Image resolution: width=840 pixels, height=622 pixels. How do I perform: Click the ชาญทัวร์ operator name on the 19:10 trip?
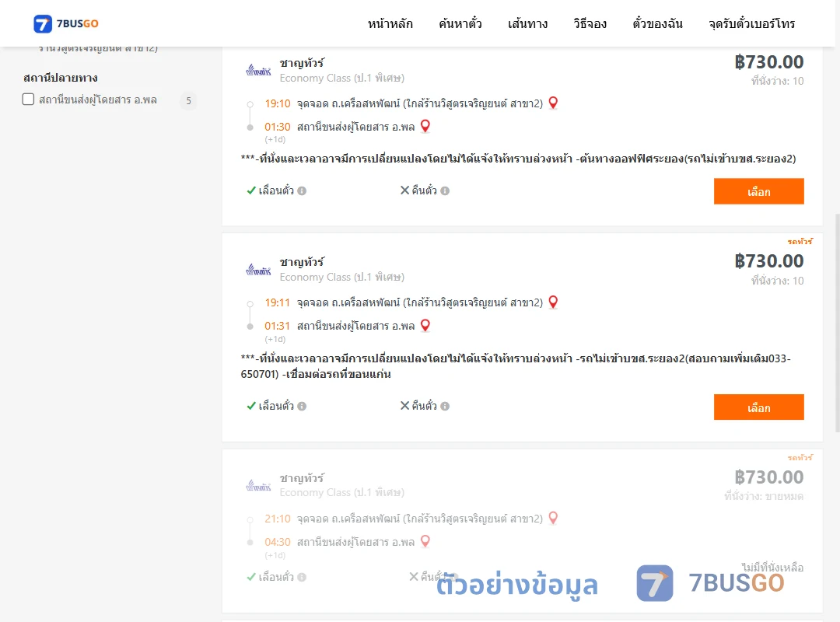302,63
